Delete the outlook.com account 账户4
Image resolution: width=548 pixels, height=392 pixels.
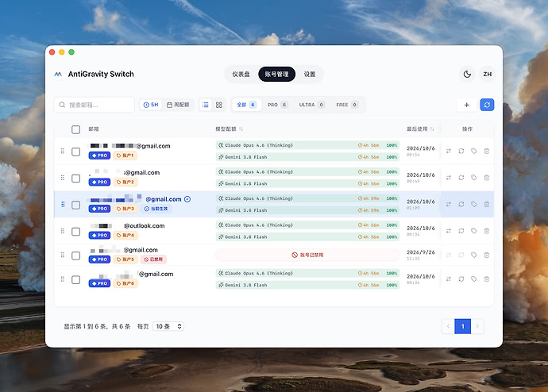(x=487, y=231)
